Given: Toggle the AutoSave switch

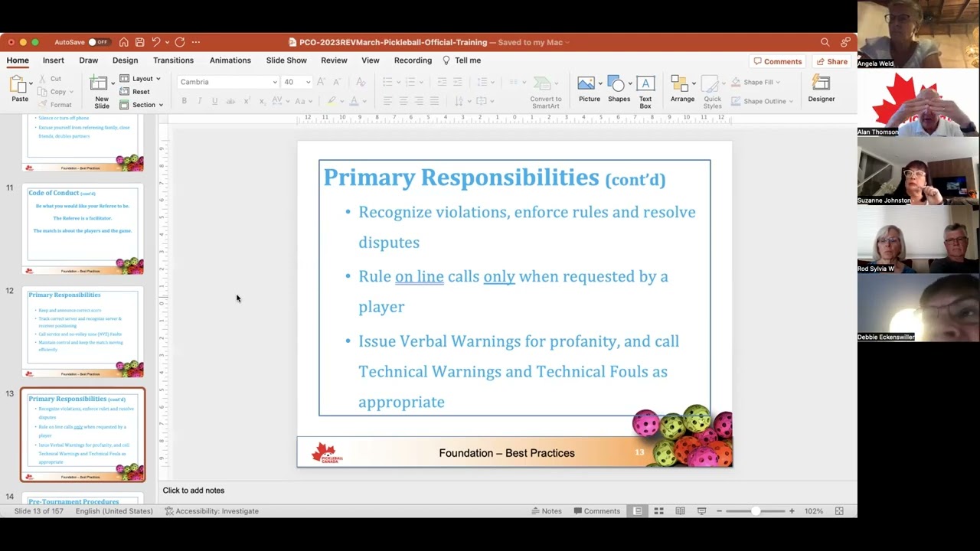Looking at the screenshot, I should (99, 42).
